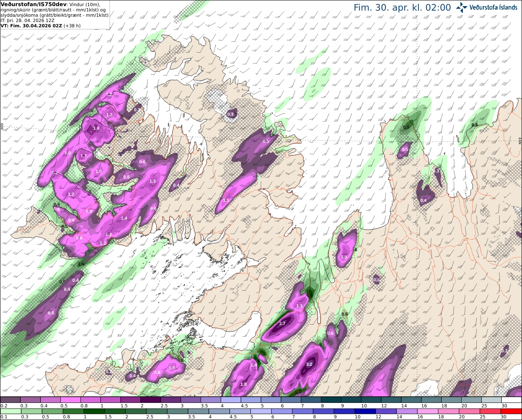The image size is (522, 420).
Task: Click the N99 marker on the left map edge
Action: click(x=2, y=127)
